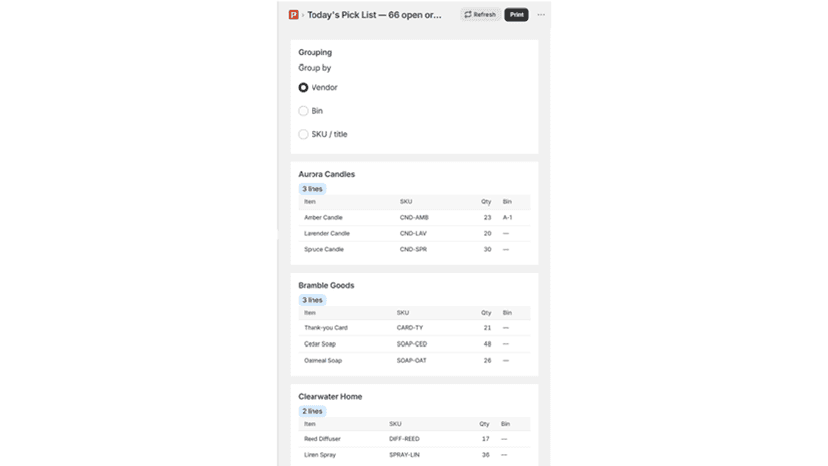This screenshot has width=828, height=466.
Task: Click the Cedar Soap item
Action: [x=320, y=344]
